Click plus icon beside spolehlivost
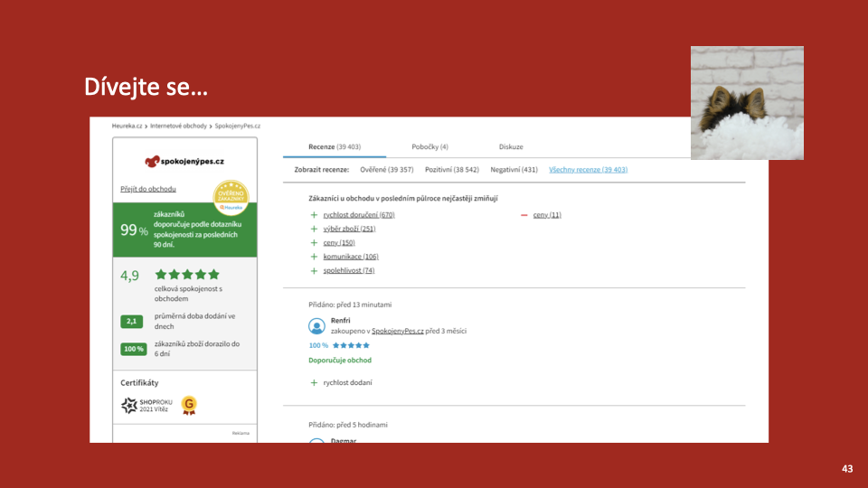 314,270
